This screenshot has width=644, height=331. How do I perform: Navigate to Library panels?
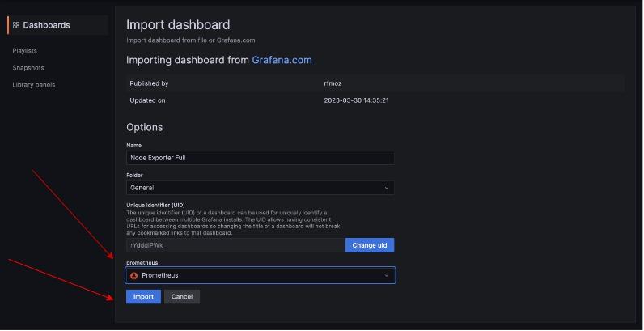(34, 85)
